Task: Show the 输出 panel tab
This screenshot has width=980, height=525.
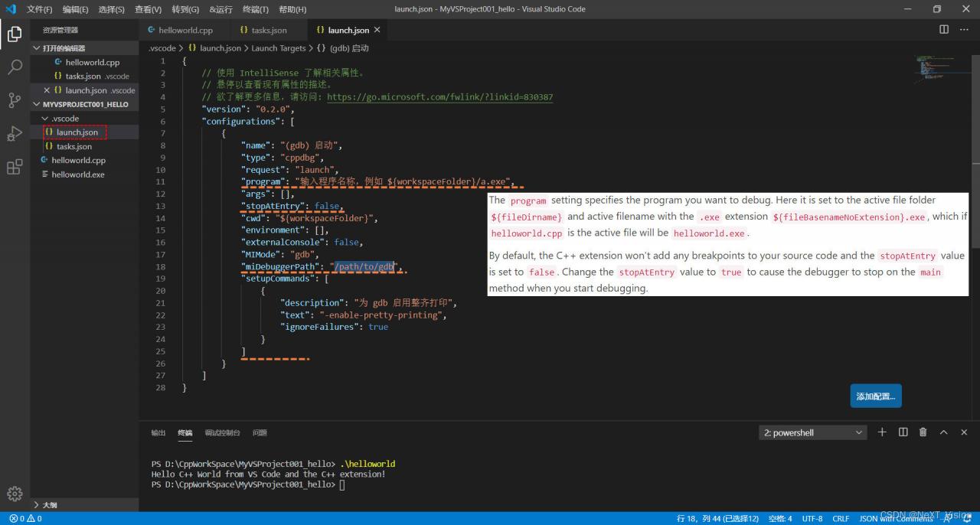Action: click(158, 432)
